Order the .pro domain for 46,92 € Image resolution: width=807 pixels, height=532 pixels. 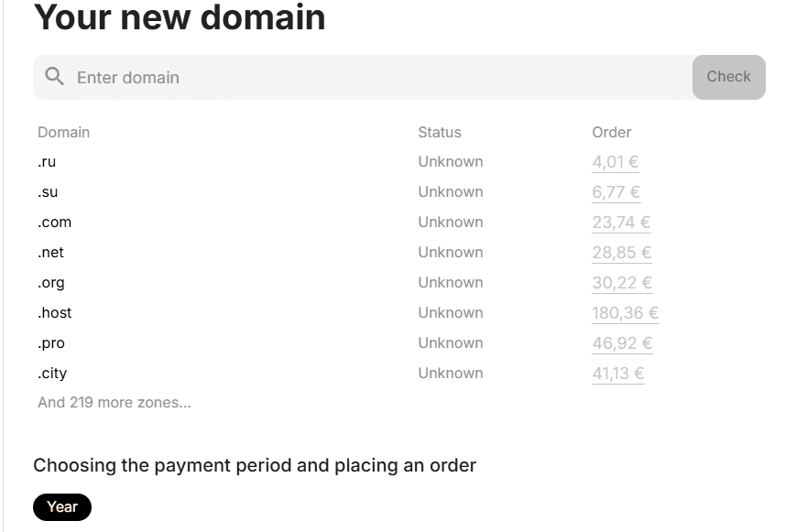[621, 343]
